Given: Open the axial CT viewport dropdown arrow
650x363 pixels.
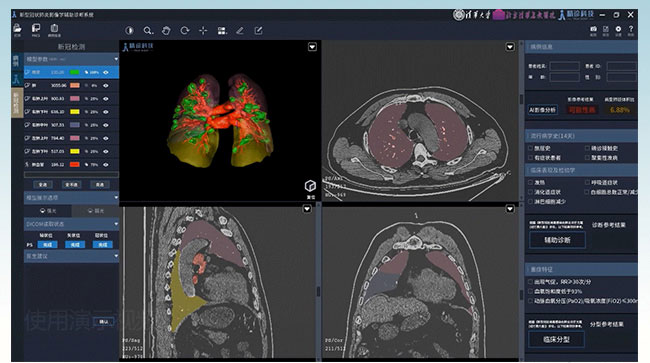Looking at the screenshot, I should coord(510,47).
